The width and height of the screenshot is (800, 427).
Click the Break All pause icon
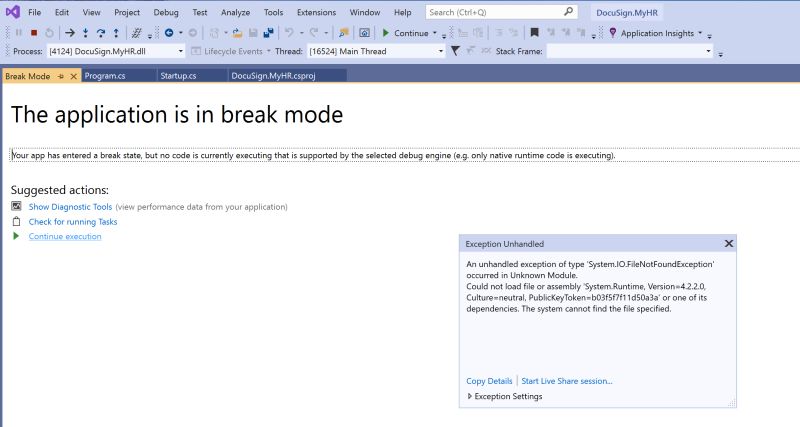[19, 33]
